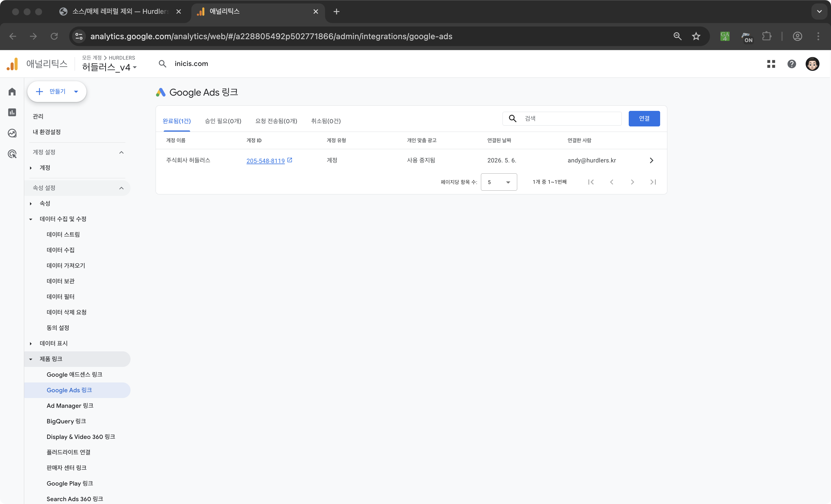Collapse the 데이터 수집 및 수정 group
Viewport: 831px width, 504px height.
pyautogui.click(x=31, y=219)
